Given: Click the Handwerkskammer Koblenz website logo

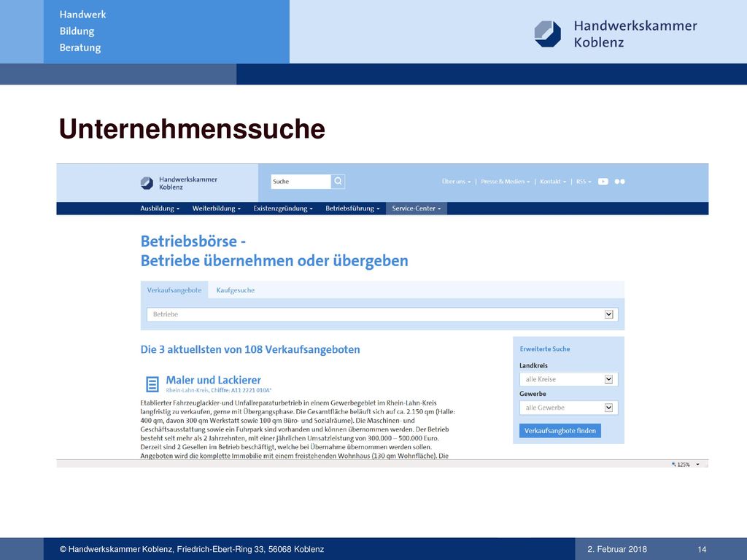Looking at the screenshot, I should [179, 183].
